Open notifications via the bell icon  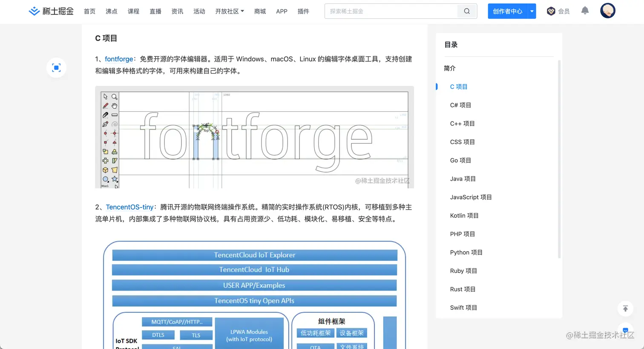coord(585,11)
